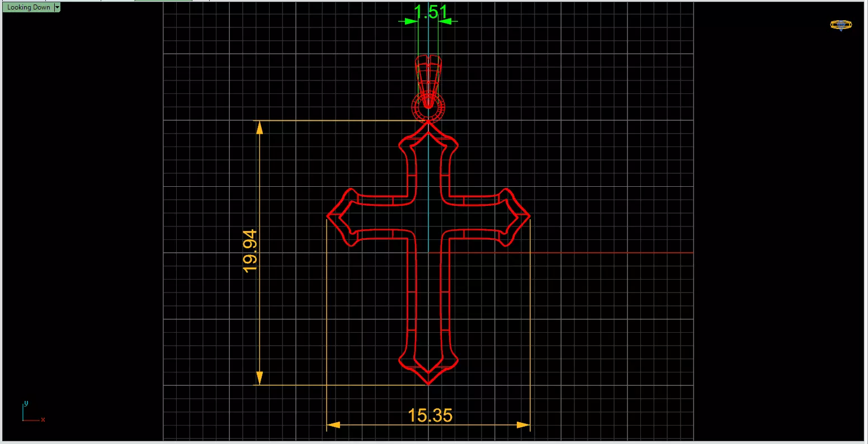Click the gem icon in top-right corner

tap(841, 25)
